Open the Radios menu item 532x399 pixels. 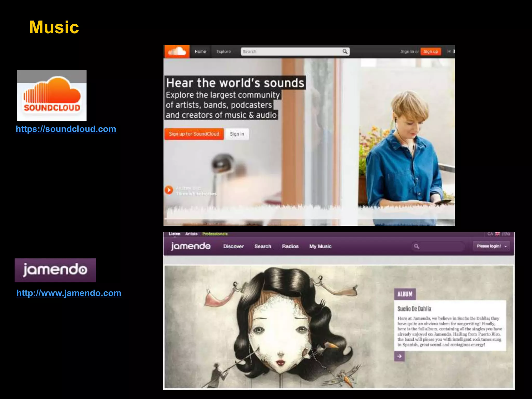point(290,246)
